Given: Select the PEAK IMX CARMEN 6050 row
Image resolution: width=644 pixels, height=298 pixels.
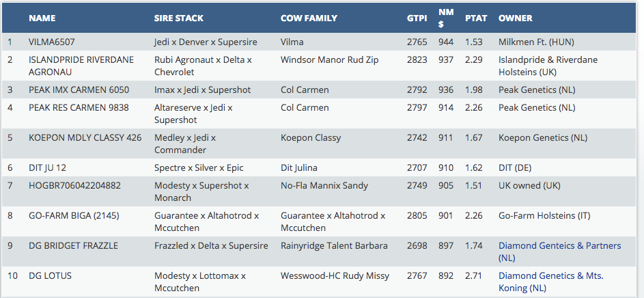Looking at the screenshot, I should (79, 90).
